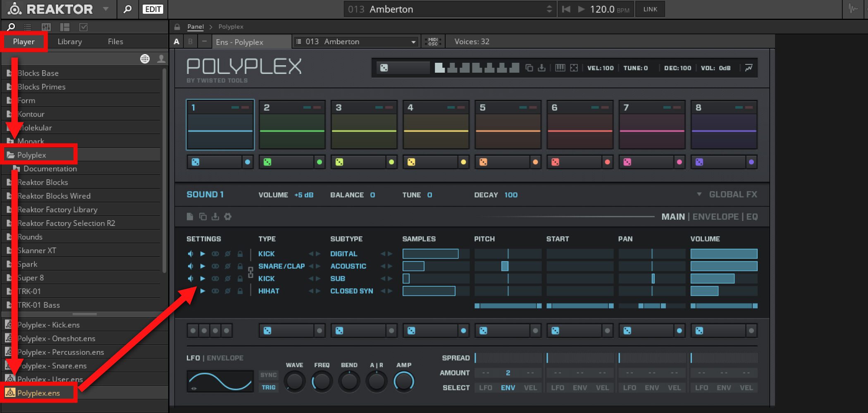The image size is (868, 413).
Task: Select ENV in first SELECT column
Action: point(508,387)
